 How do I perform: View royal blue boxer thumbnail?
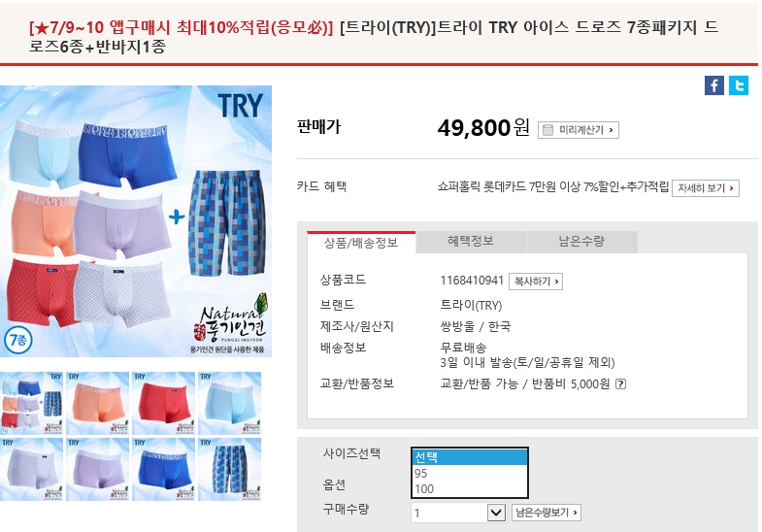164,469
